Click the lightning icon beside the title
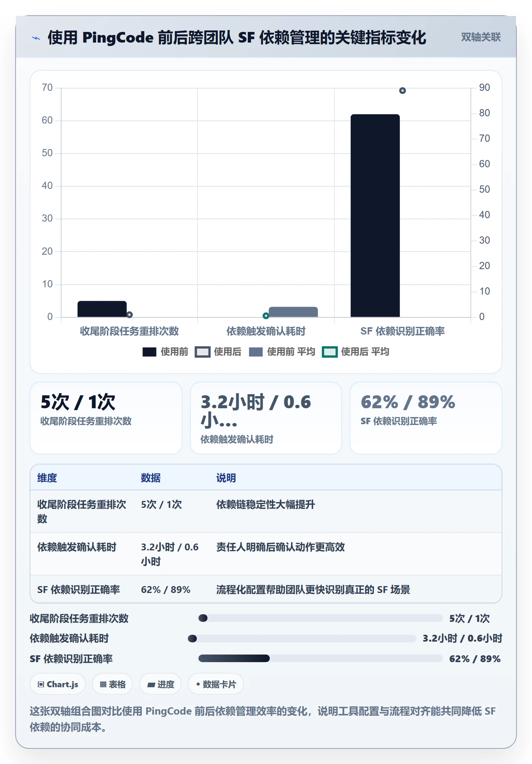The height and width of the screenshot is (764, 532). point(36,38)
